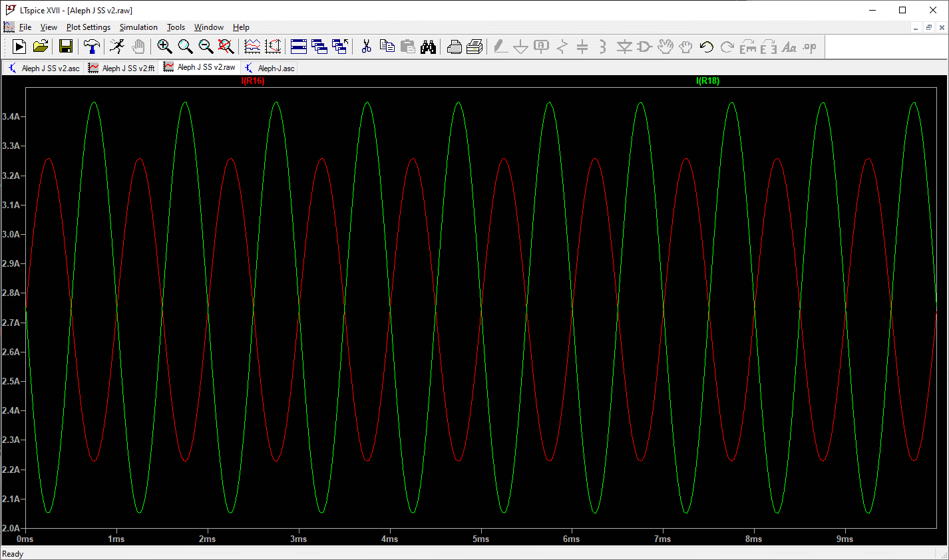This screenshot has height=560, width=949.
Task: Click the Redo arrow icon
Action: tap(727, 47)
